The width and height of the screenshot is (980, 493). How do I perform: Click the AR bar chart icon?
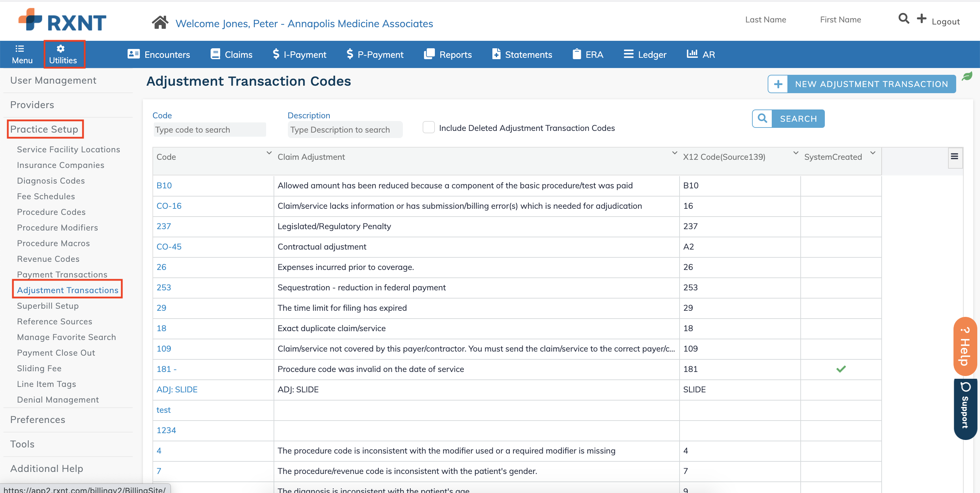pos(692,53)
